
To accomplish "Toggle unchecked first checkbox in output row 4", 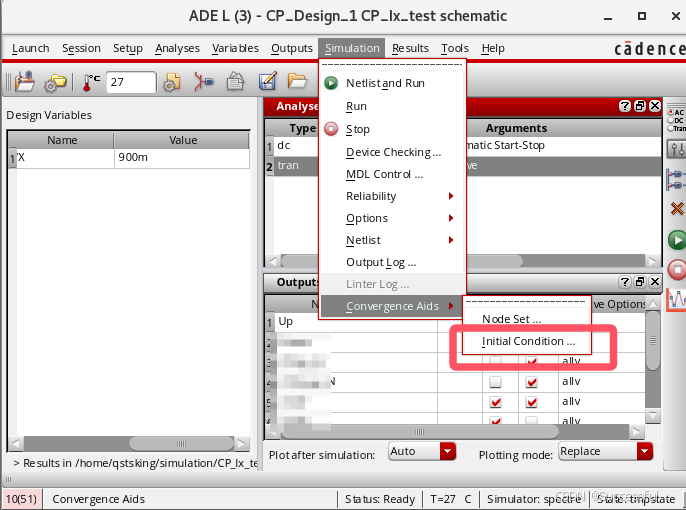I will (495, 382).
